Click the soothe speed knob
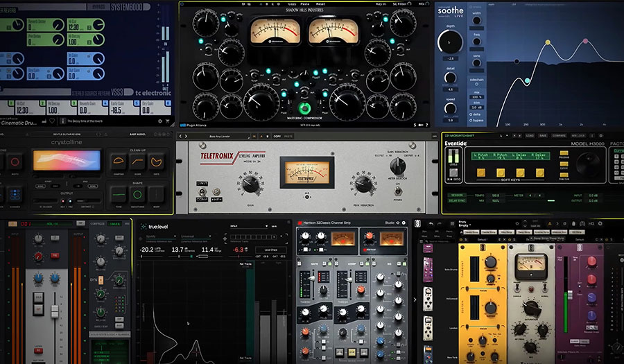The width and height of the screenshot is (624, 364). [450, 108]
